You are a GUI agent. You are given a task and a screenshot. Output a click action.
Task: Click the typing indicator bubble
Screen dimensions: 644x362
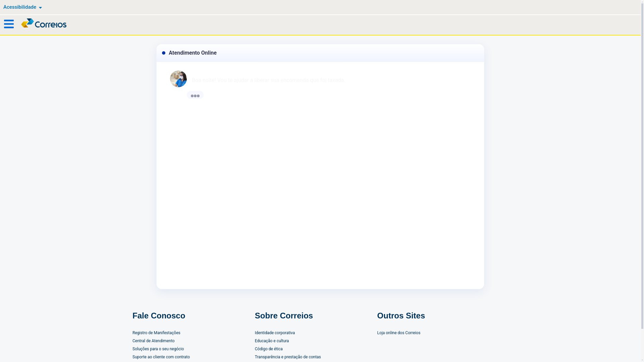point(195,96)
